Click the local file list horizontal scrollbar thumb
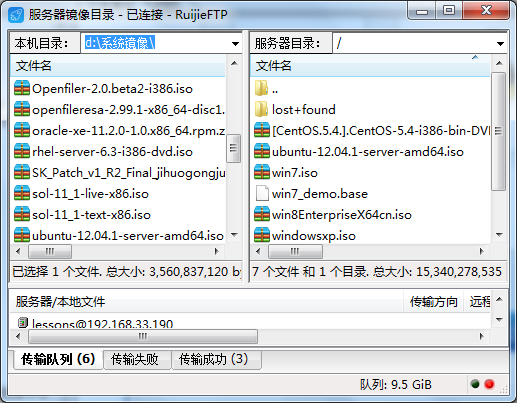Screen dimensions: 517x403 50,251
